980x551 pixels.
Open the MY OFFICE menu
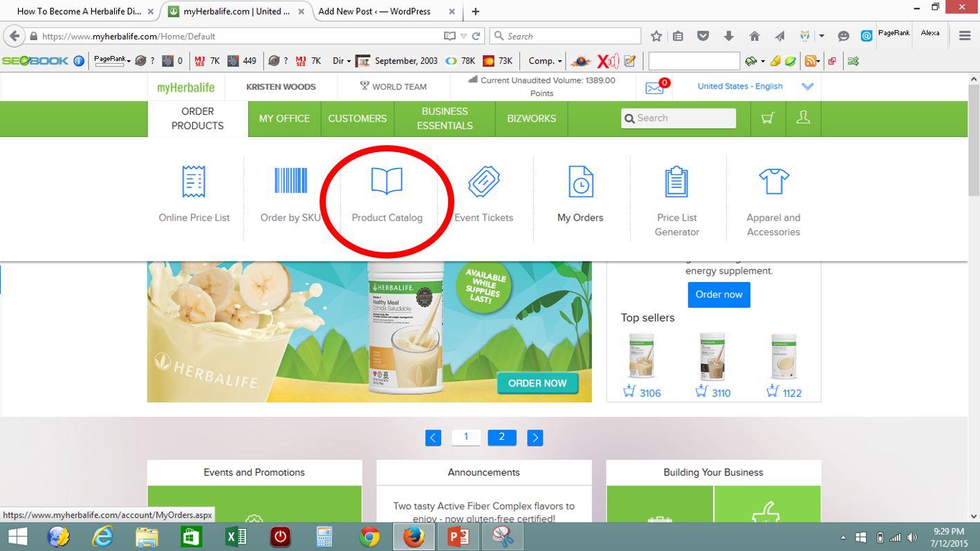284,118
